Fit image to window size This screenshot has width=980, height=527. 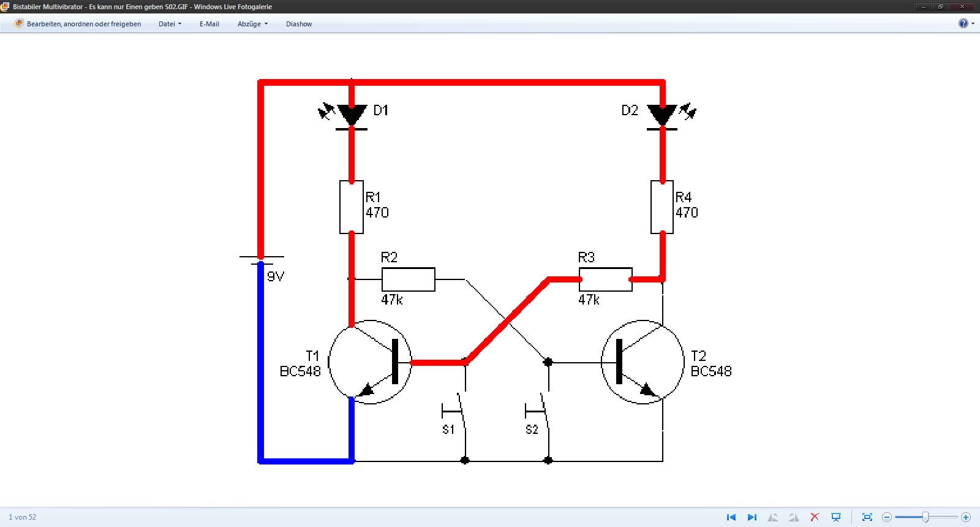click(867, 517)
